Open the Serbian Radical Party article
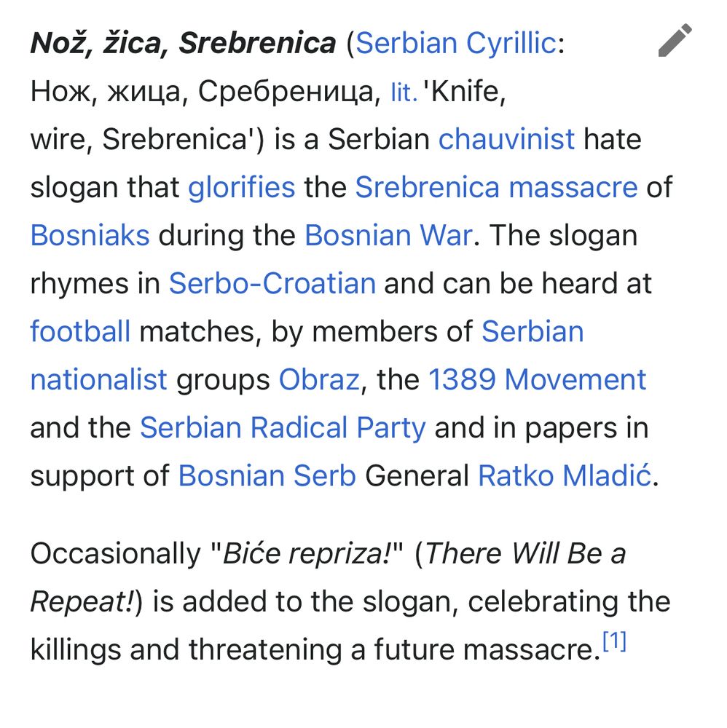This screenshot has height=728, width=727. pyautogui.click(x=283, y=427)
